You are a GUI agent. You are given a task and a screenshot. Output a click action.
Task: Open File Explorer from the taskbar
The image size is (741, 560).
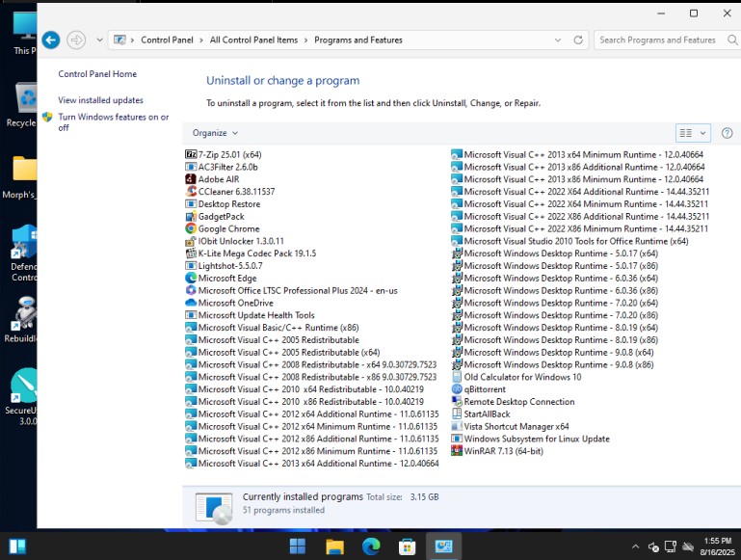[x=334, y=547]
